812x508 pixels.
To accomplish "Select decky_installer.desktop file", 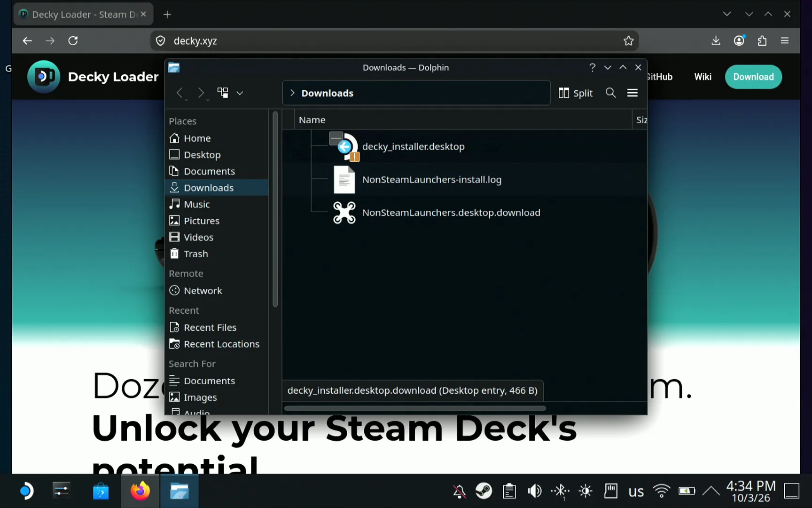I will [x=413, y=146].
